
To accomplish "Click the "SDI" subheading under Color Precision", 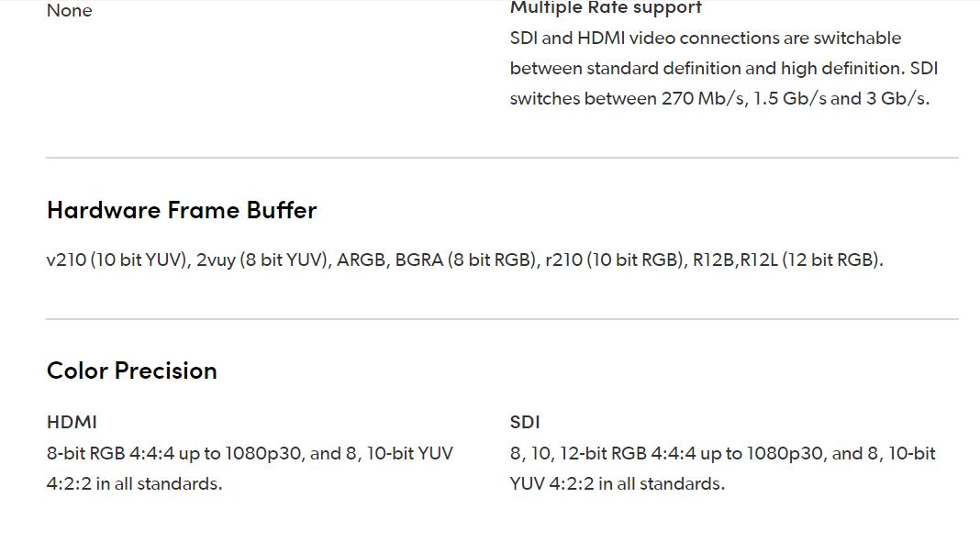I will click(x=525, y=422).
